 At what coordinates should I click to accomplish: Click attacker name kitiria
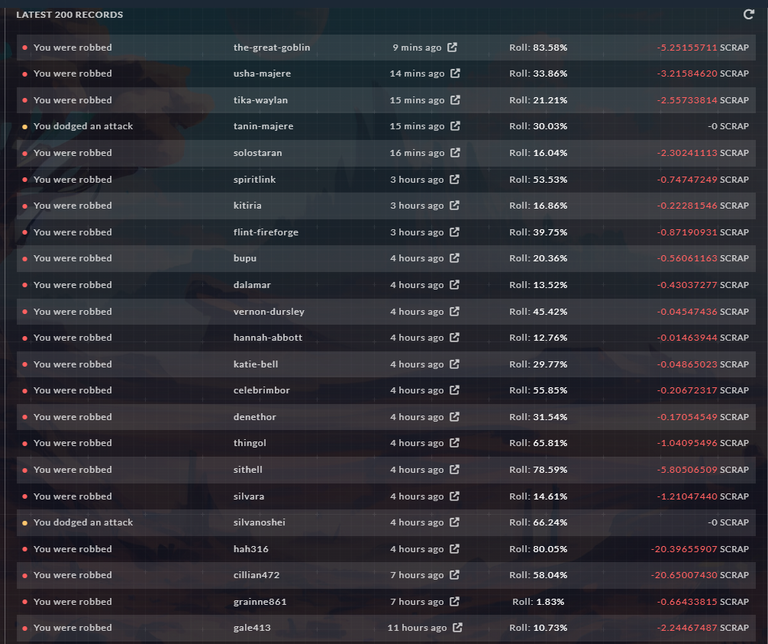coord(247,206)
